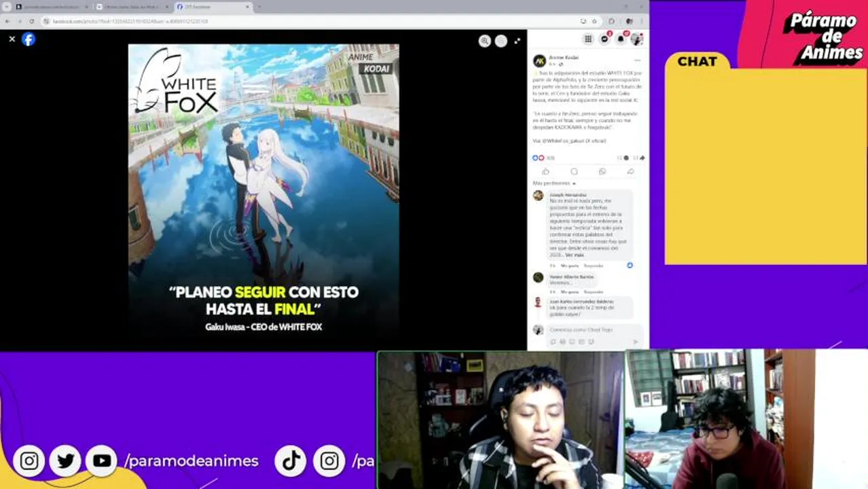Click the Like thumbs-up button on the post
The width and height of the screenshot is (868, 489).
pyautogui.click(x=545, y=172)
